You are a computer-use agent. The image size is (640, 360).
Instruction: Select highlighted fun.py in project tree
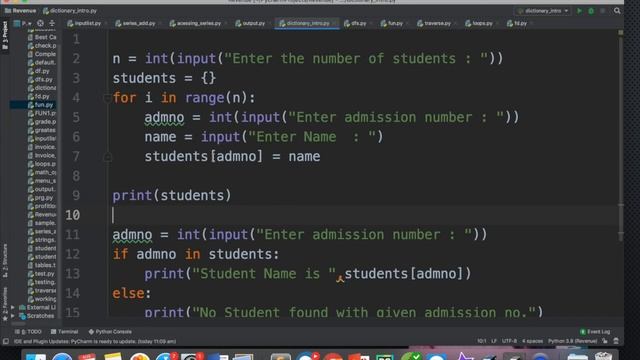33,105
